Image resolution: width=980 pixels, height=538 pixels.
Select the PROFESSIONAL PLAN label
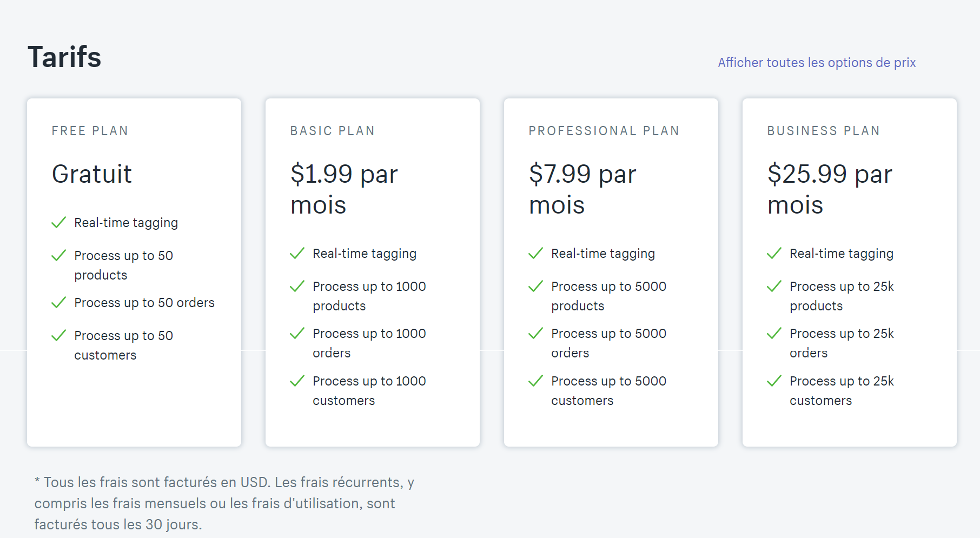point(604,131)
